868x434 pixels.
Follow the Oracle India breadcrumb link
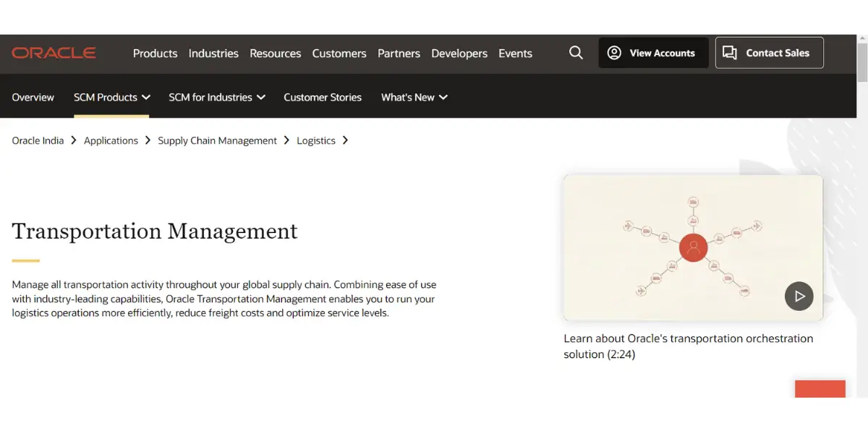click(x=38, y=140)
